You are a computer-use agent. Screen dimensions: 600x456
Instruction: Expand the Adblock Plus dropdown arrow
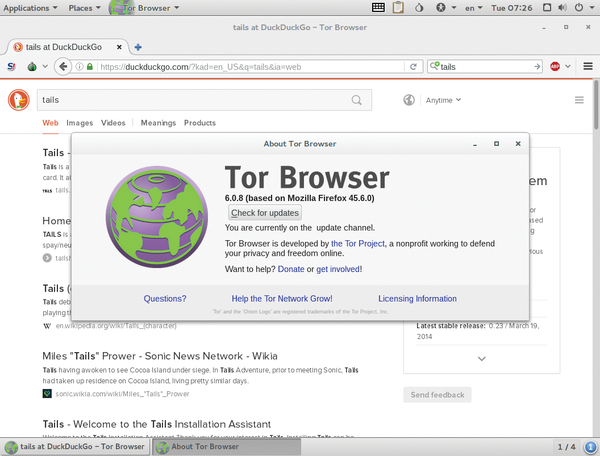click(570, 67)
